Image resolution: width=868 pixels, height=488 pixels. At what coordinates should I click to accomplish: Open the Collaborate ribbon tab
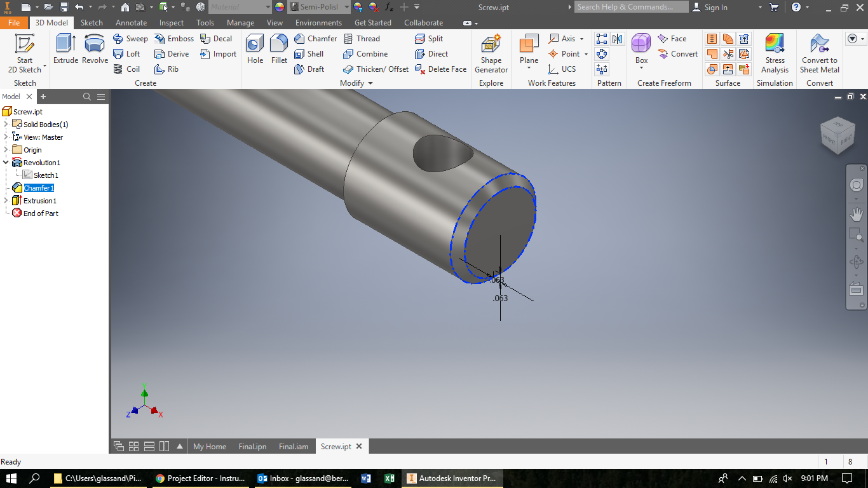pos(423,22)
